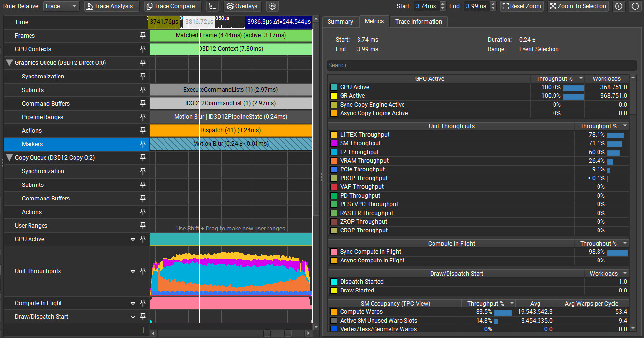Add a new row with the green plus
Screen dimensions: 644x338
coord(143,330)
